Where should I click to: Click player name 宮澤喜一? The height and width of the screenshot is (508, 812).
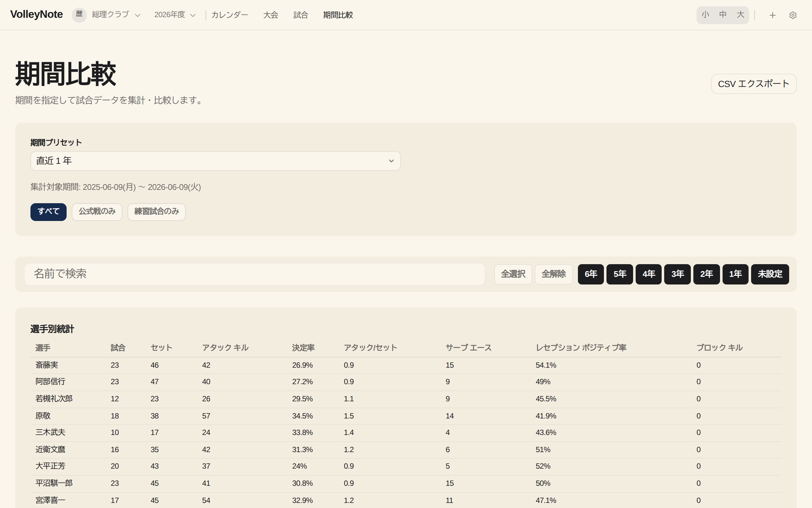[50, 500]
